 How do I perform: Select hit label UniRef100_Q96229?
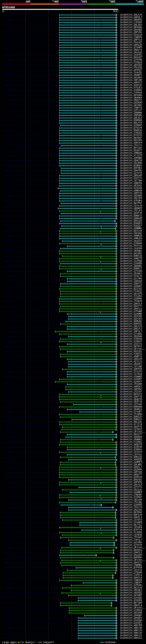pos(131,359)
